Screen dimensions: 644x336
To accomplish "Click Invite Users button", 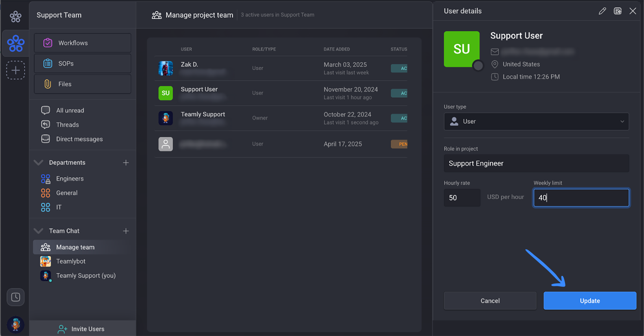I will click(82, 329).
